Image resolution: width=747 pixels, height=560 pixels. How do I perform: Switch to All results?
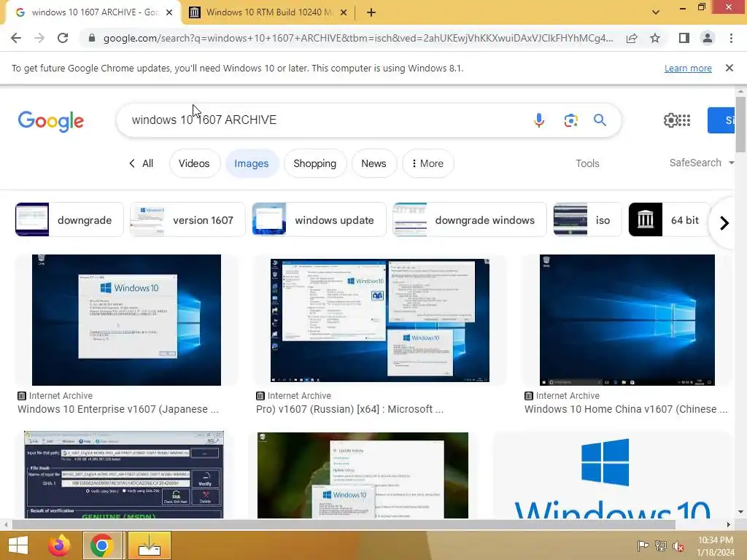[x=141, y=163]
